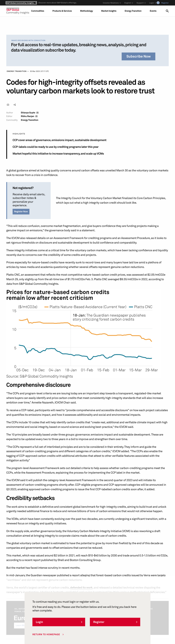The height and width of the screenshot is (644, 175).
Task: Open the search magnifier icon
Action: pyautogui.click(x=167, y=11)
